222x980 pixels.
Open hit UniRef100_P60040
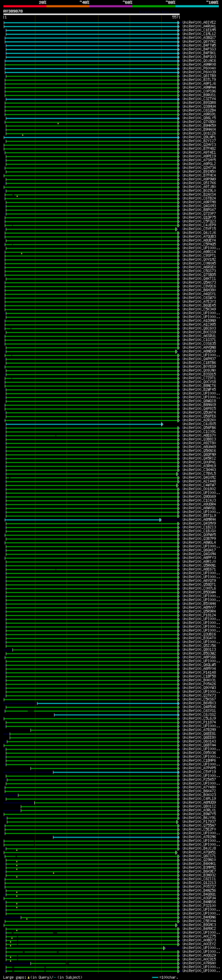tap(199, 68)
